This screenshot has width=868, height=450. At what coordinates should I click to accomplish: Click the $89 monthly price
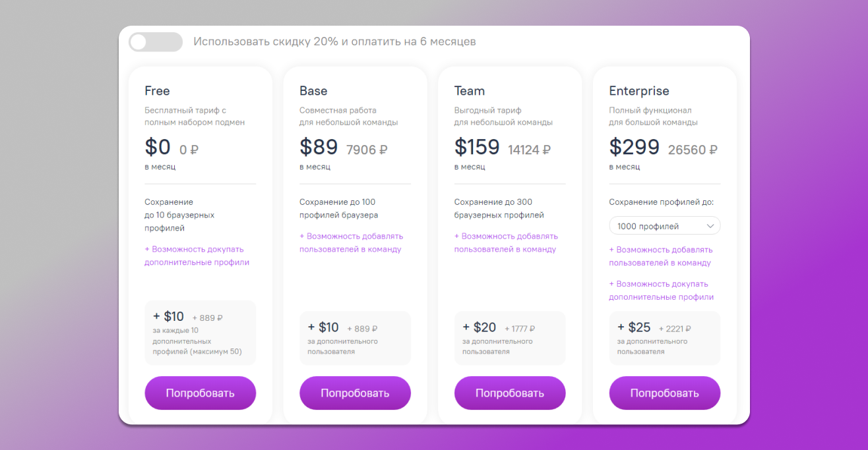pyautogui.click(x=319, y=147)
